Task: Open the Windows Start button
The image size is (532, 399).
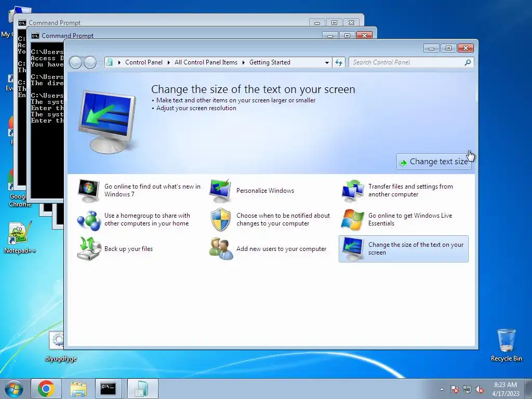Action: 14,389
